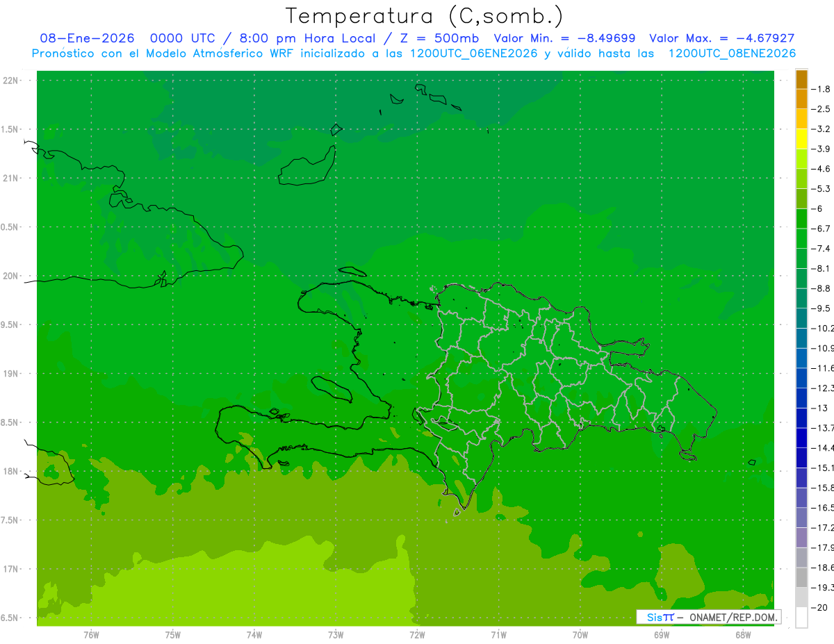This screenshot has width=834, height=644.
Task: Click the initialization time '1200UTC_06ENE2026'
Action: coord(473,53)
